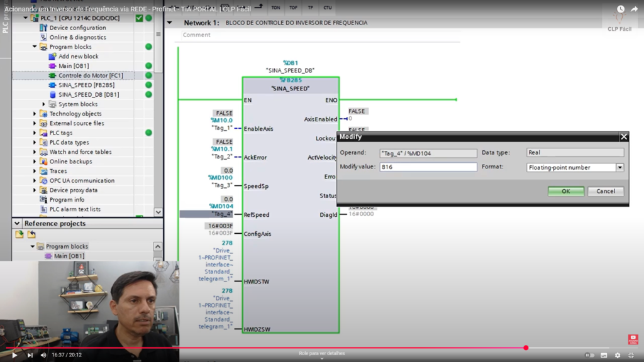This screenshot has width=644, height=362.
Task: Click the %MD100 address at SpeedSp
Action: tap(221, 178)
